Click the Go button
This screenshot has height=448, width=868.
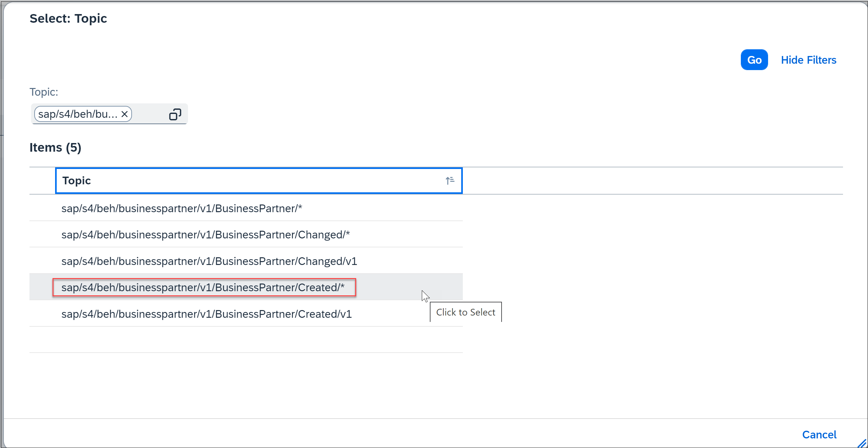(x=754, y=60)
